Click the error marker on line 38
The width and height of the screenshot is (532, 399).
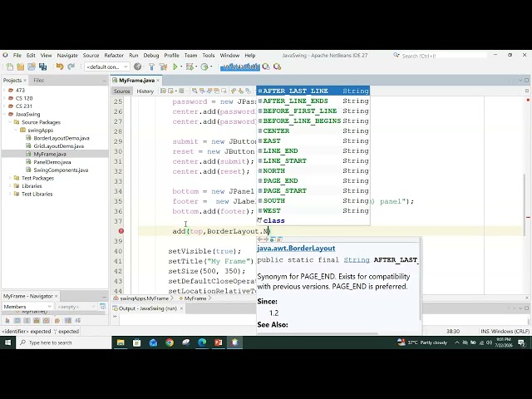click(x=121, y=231)
